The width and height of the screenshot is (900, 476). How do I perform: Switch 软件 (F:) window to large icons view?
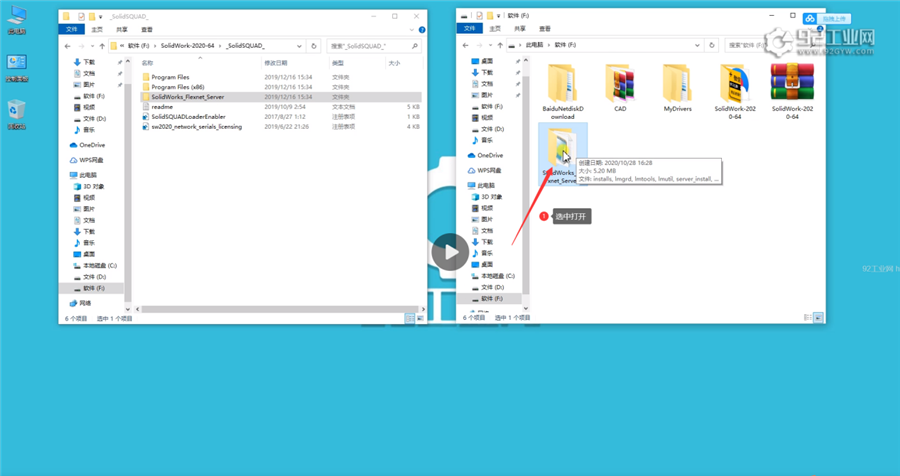tap(818, 317)
